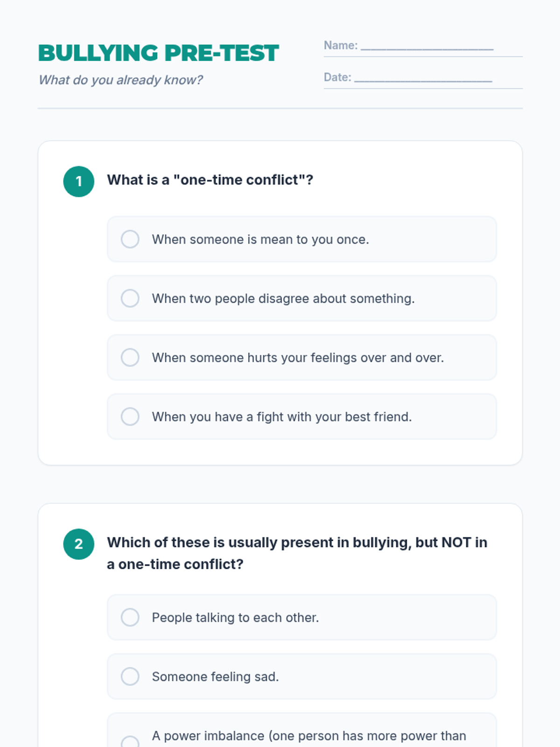The image size is (560, 747).
Task: Pick radio circle for "fight with your best friend"
Action: click(130, 416)
